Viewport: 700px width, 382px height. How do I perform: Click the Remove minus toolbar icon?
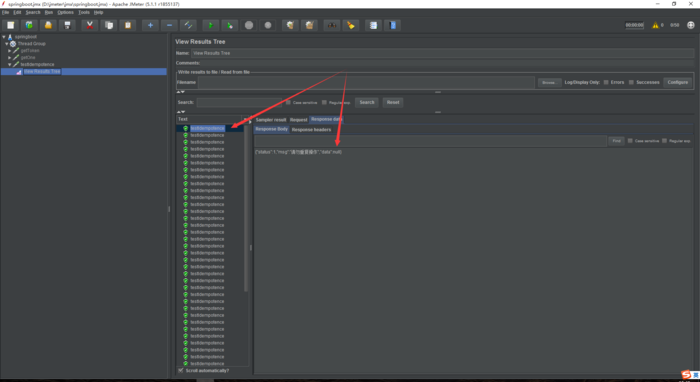pos(169,25)
